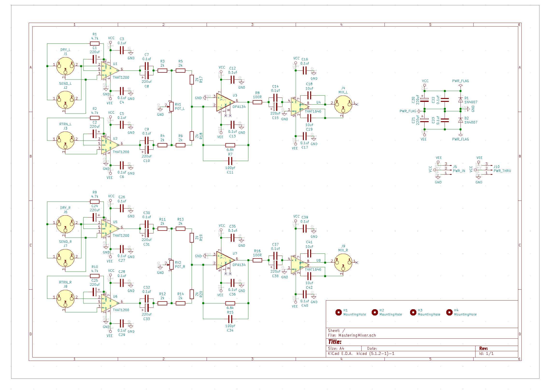Screen dimensions: 545x392
Task: Click the upper PWR_FLAG symbol above D1
Action: tap(461, 85)
